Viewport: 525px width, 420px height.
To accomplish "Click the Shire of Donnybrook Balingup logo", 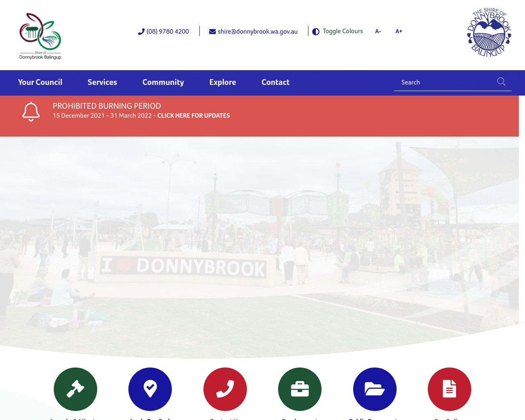I will 40,36.
